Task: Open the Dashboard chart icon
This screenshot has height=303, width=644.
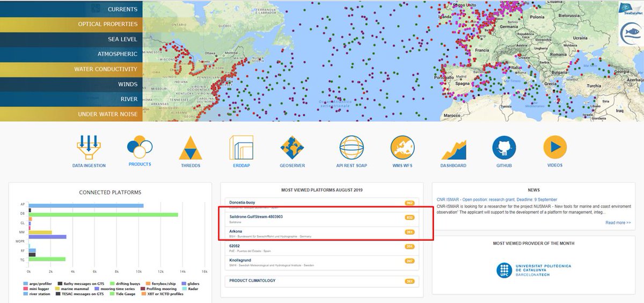Action: click(x=453, y=149)
